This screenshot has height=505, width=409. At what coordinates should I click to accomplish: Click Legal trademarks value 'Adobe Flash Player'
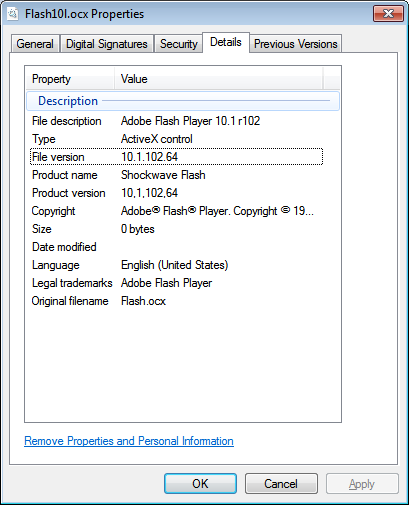tap(166, 283)
